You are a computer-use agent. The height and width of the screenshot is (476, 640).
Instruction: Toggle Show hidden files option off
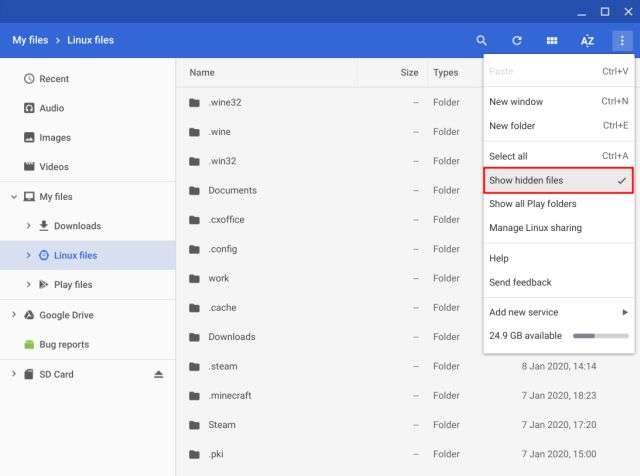point(558,180)
